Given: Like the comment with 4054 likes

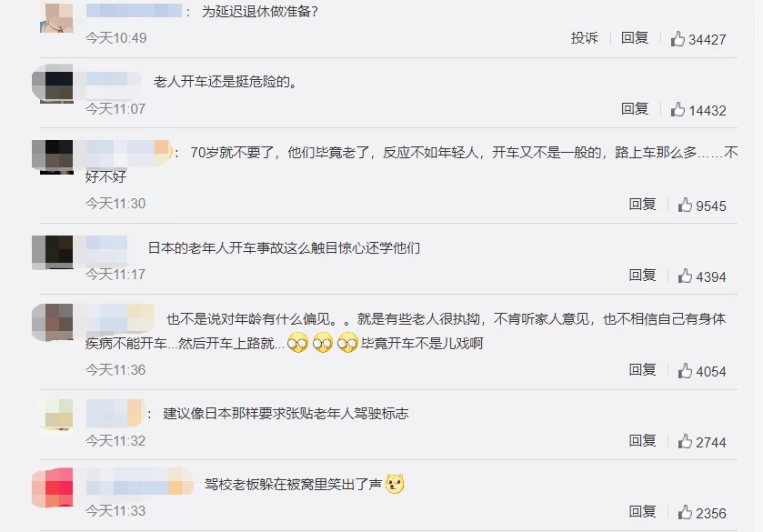Looking at the screenshot, I should (x=685, y=371).
